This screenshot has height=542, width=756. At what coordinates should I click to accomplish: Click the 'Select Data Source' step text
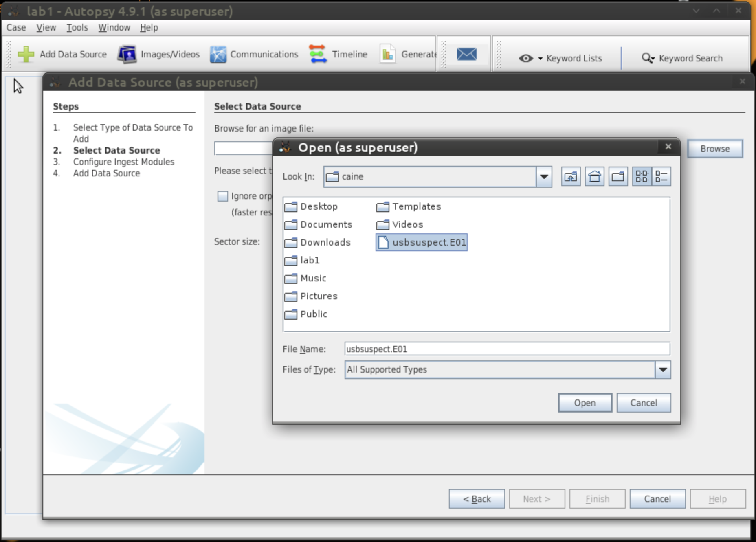point(116,150)
